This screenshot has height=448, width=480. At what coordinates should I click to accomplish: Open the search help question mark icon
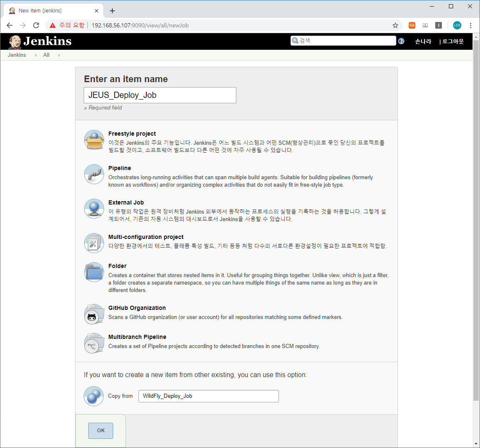click(x=401, y=41)
